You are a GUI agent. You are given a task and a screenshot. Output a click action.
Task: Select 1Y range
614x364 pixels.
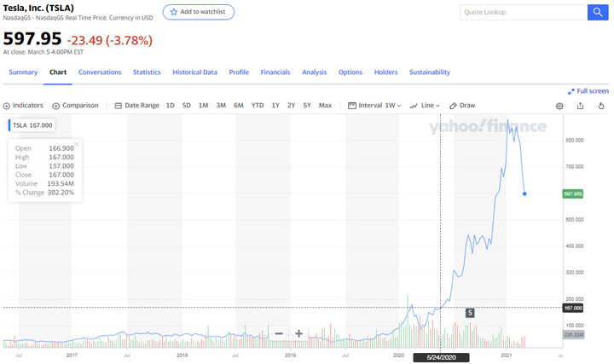coord(275,106)
